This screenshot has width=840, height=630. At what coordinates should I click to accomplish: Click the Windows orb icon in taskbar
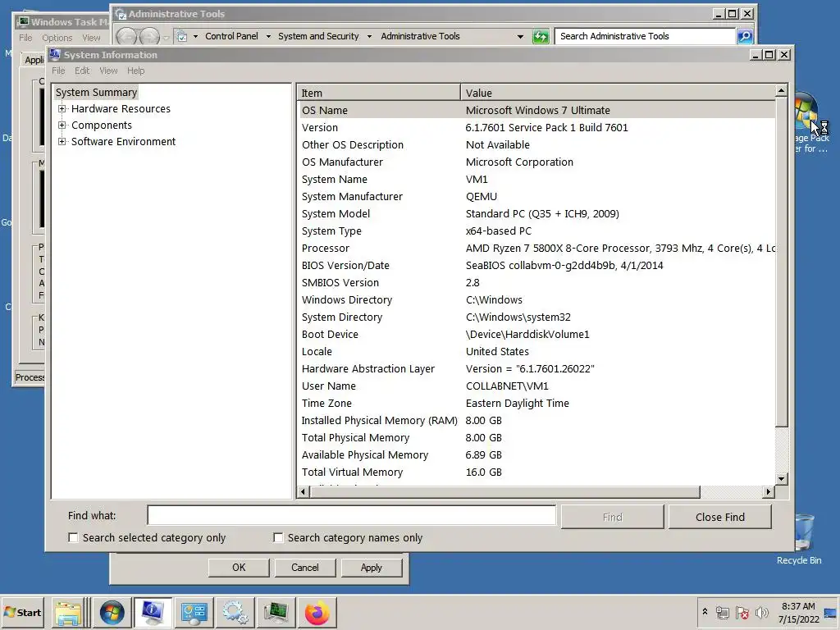(x=112, y=612)
